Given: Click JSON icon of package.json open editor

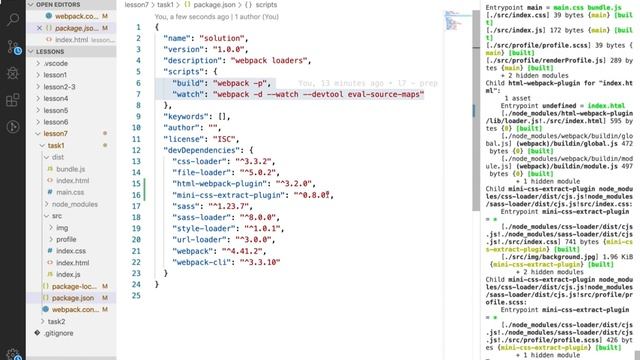Looking at the screenshot, I should [49, 28].
